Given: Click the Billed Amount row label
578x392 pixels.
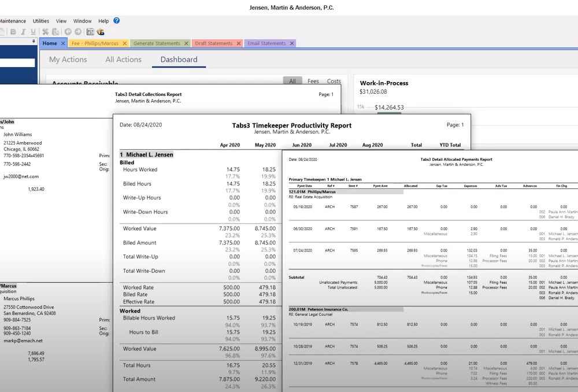Looking at the screenshot, I should click(139, 243).
